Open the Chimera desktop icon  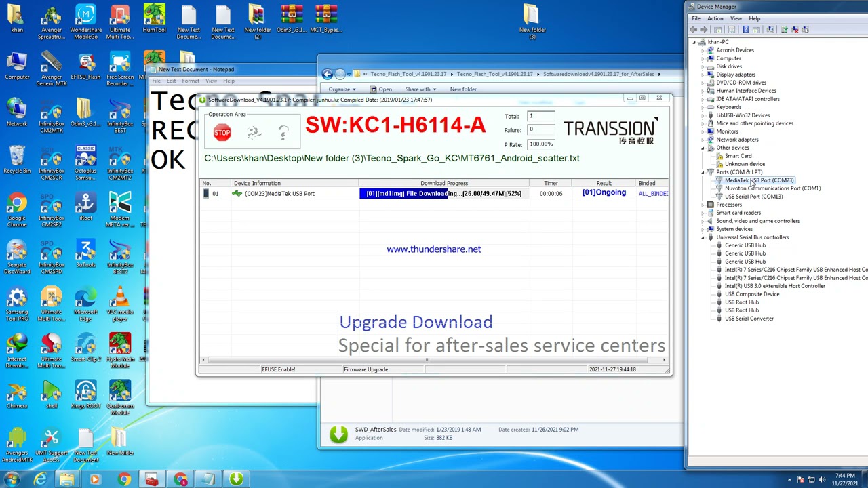(x=17, y=394)
